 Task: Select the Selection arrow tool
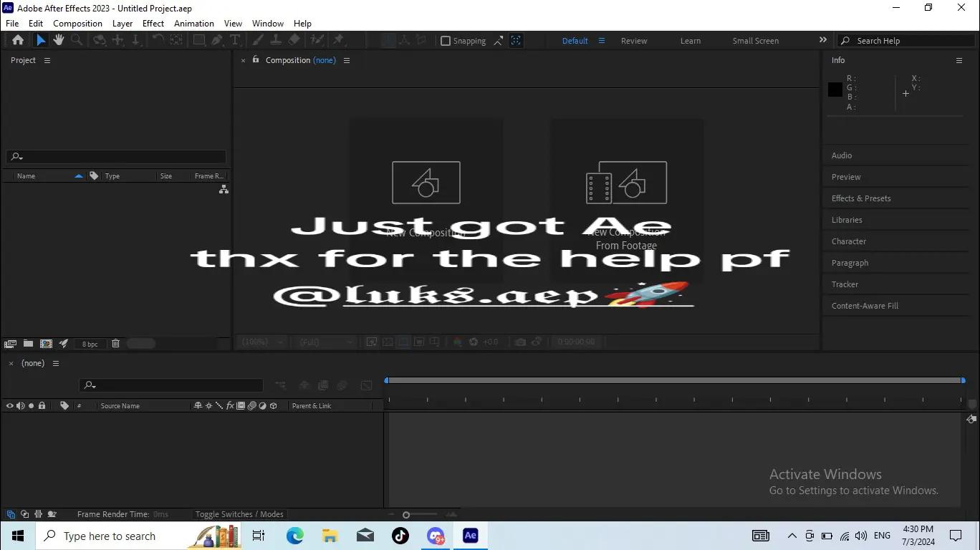[41, 41]
